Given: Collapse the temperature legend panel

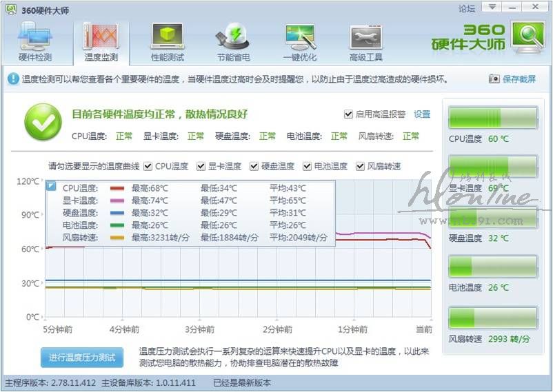Looking at the screenshot, I should point(50,186).
